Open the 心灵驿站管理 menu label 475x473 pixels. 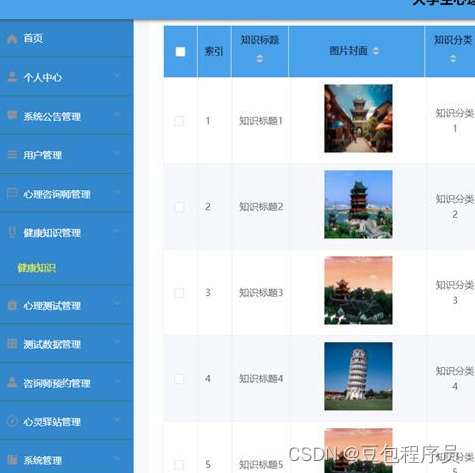[x=52, y=422]
